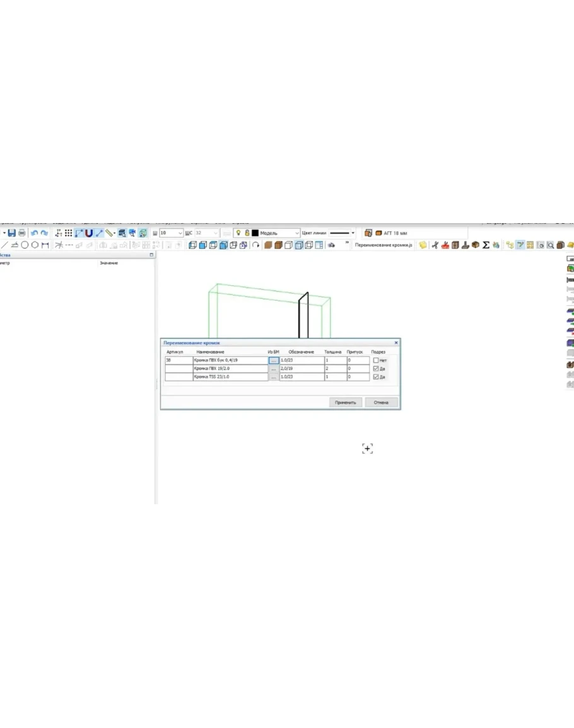Open the Цвет линии line style dropdown
Viewport: 574px width, 728px height.
353,233
